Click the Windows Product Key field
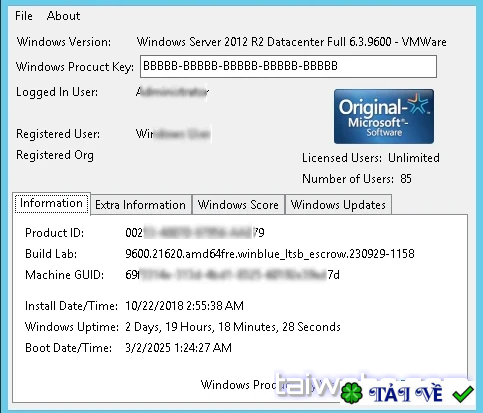 (288, 66)
